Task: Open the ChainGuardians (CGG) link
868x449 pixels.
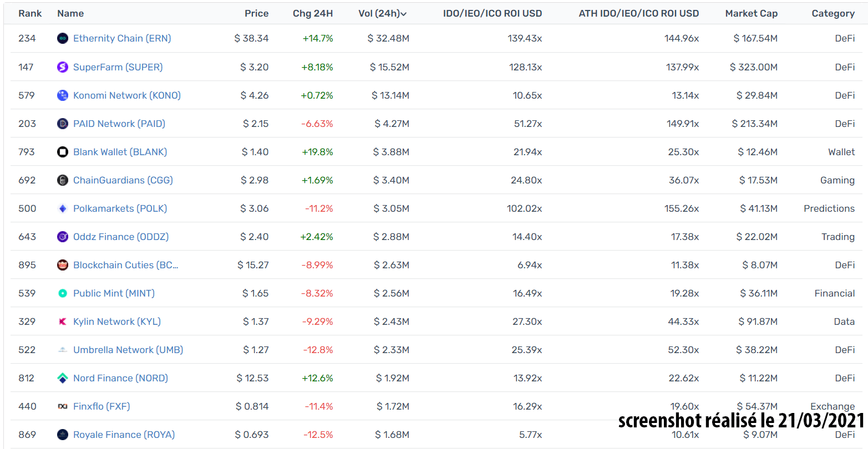Action: [x=123, y=180]
